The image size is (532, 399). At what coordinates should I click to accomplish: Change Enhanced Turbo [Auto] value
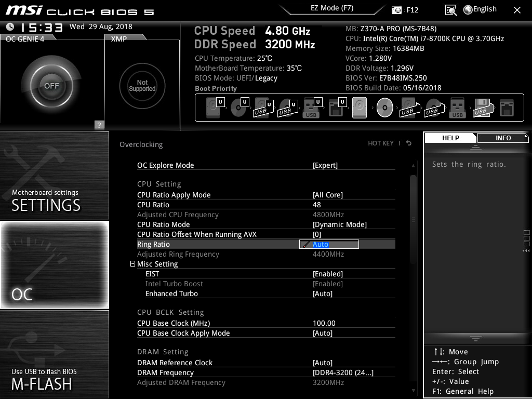click(323, 294)
